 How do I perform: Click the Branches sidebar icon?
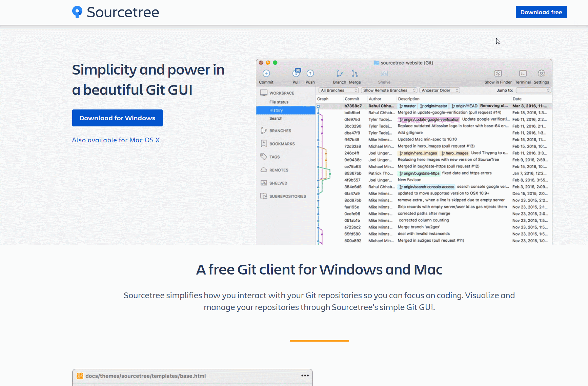[x=264, y=130]
